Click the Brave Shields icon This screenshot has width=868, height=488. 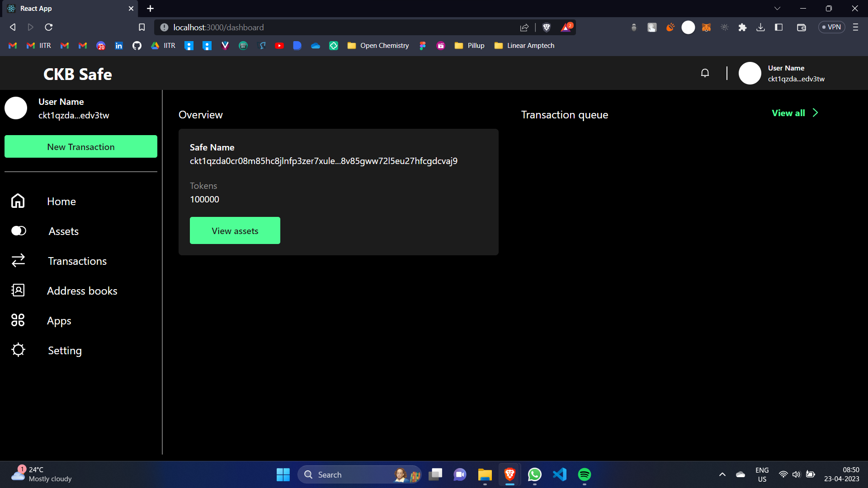click(547, 28)
